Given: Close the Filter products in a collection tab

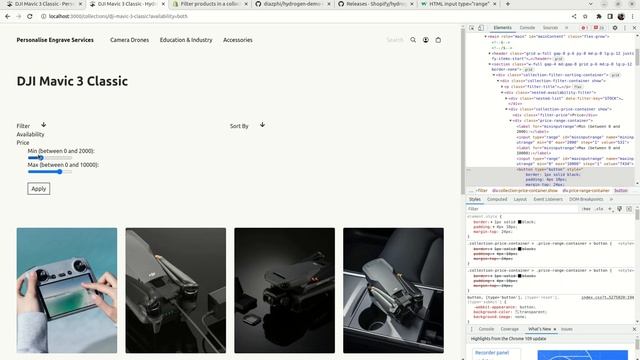Looking at the screenshot, I should coord(246,4).
